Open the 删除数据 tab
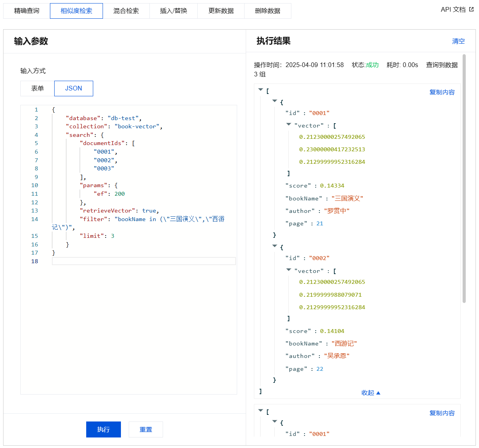The height and width of the screenshot is (448, 479). click(x=268, y=11)
